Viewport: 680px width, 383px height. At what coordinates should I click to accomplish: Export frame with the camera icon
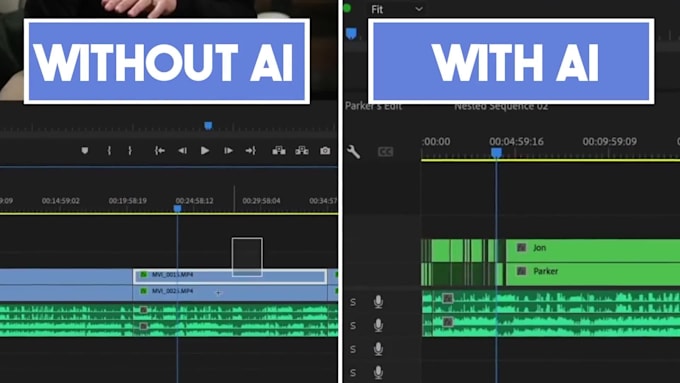325,151
